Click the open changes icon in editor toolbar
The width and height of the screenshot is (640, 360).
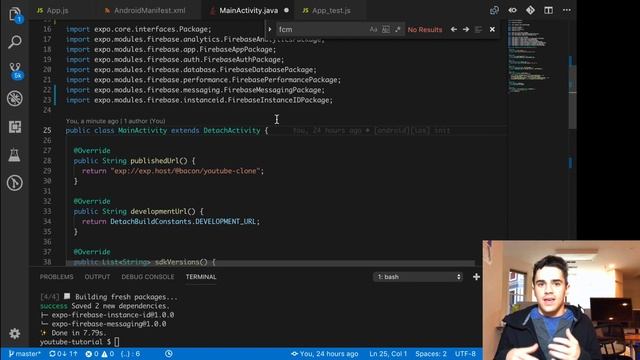click(494, 10)
